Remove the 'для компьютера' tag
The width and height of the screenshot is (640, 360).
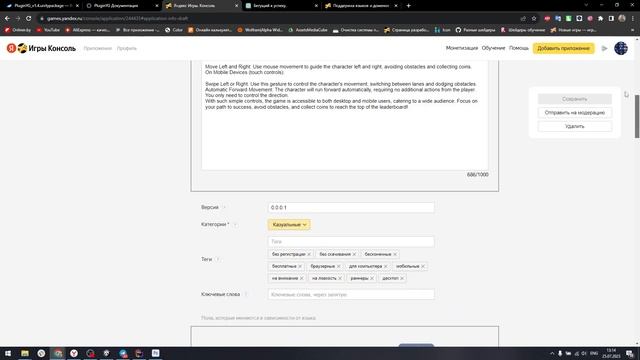(x=386, y=266)
